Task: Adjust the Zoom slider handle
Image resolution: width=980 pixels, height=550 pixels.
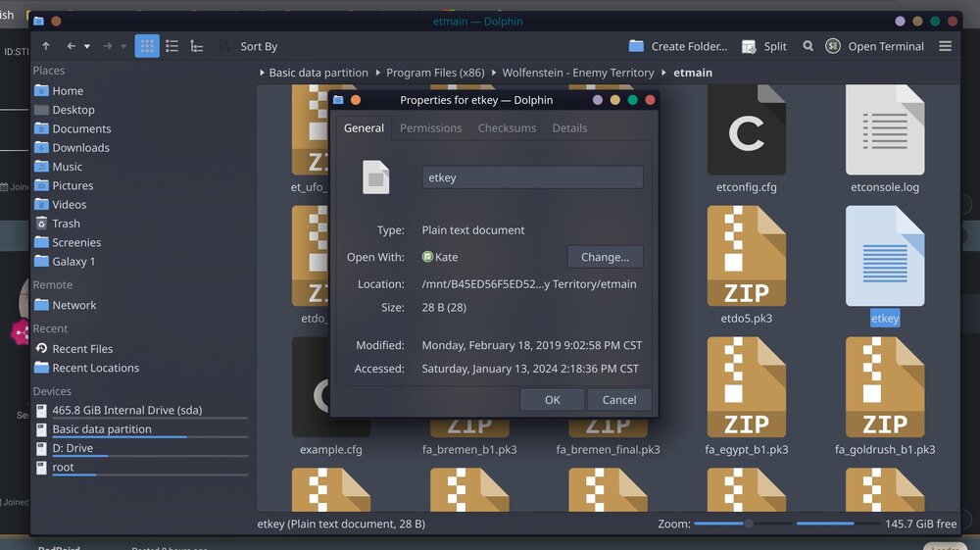Action: (748, 524)
